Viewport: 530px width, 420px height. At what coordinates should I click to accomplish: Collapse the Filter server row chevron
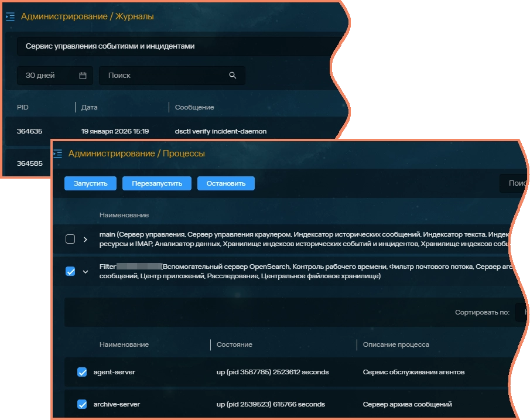tap(86, 271)
